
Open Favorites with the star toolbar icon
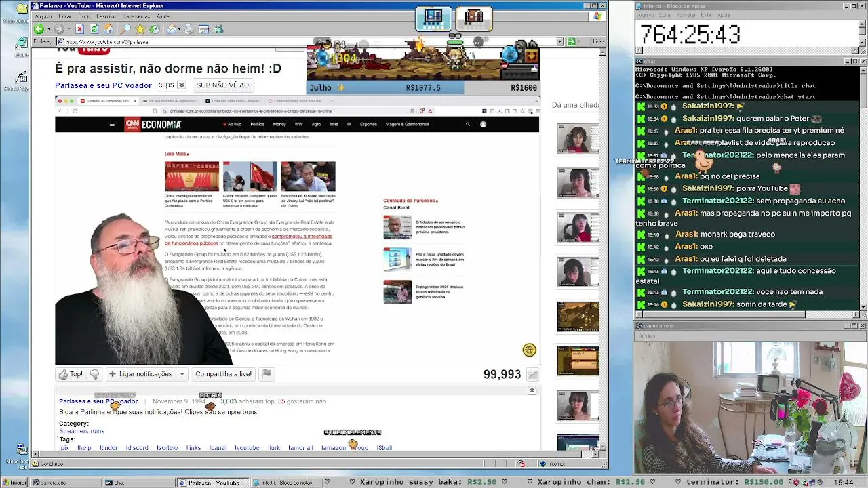coord(140,29)
